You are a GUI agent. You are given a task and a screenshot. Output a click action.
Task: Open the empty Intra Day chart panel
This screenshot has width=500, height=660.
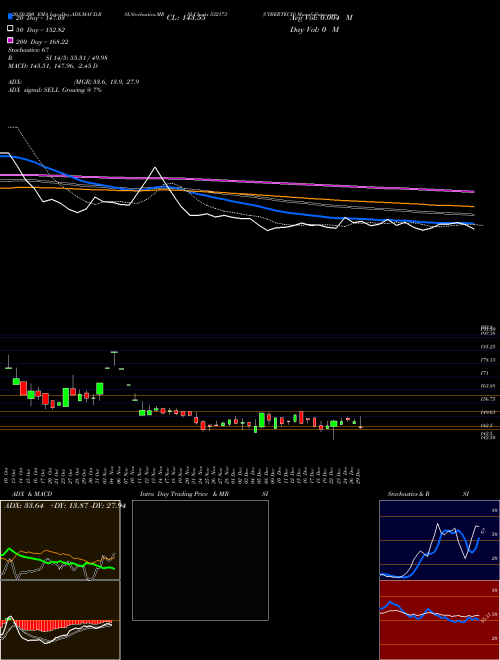pos(200,560)
